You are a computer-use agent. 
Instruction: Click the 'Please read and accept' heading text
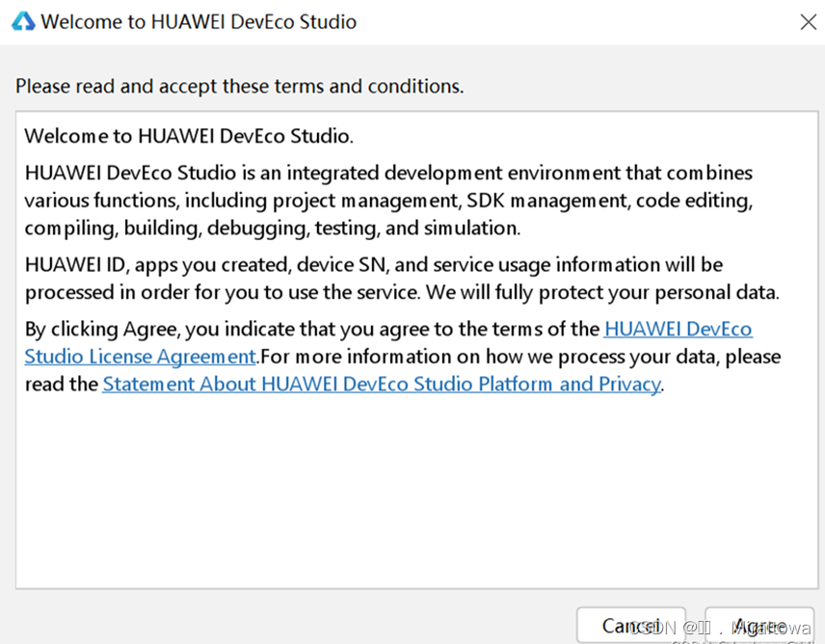(x=239, y=87)
